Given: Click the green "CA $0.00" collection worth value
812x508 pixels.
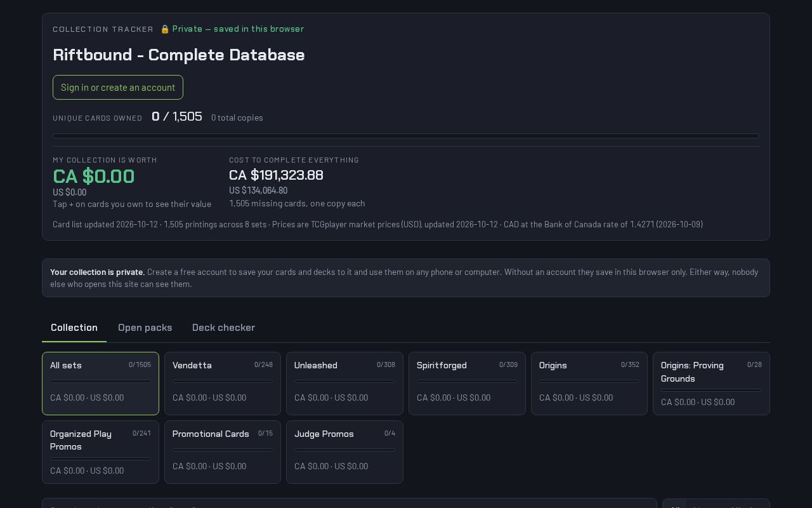Looking at the screenshot, I should tap(94, 176).
